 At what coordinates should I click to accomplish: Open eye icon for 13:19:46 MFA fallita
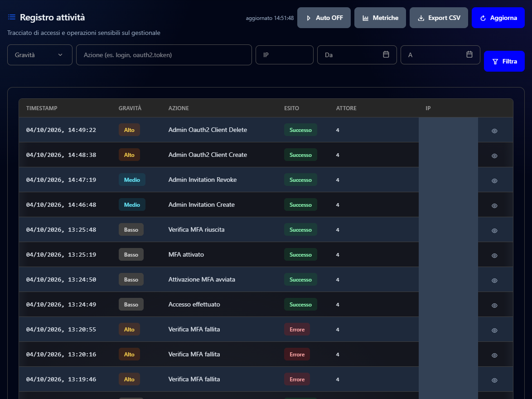[495, 380]
